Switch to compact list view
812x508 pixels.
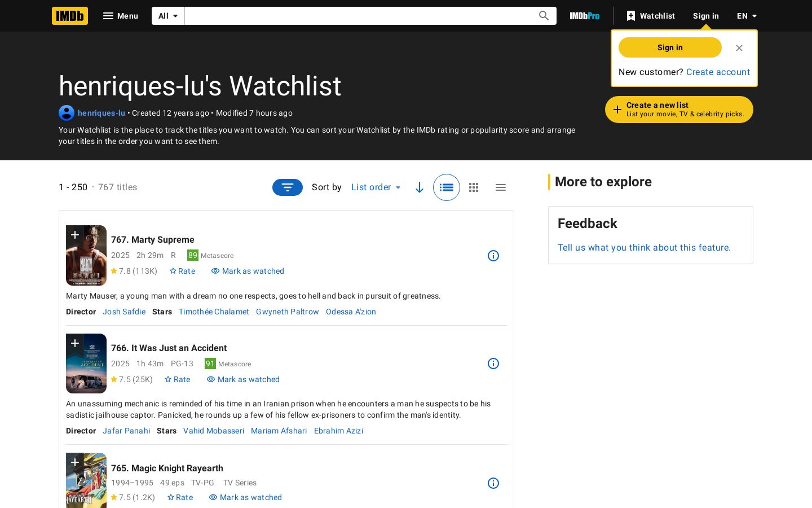[501, 187]
